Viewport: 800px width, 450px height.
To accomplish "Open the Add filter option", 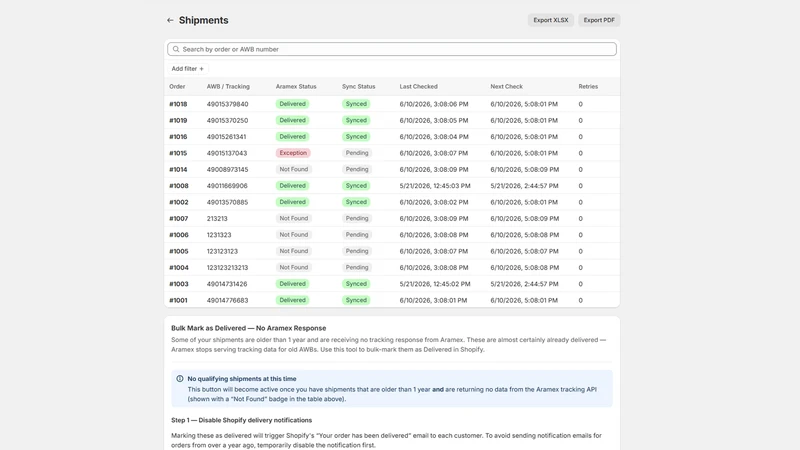I will pyautogui.click(x=188, y=68).
